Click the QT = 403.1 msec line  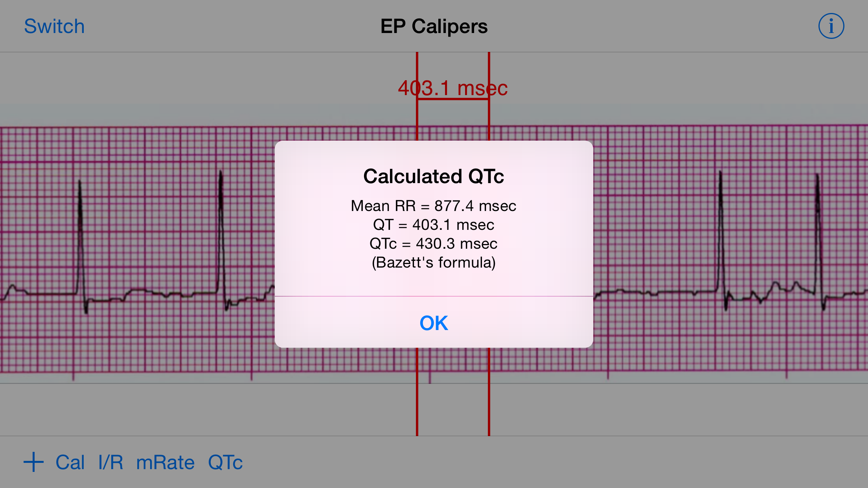(434, 225)
